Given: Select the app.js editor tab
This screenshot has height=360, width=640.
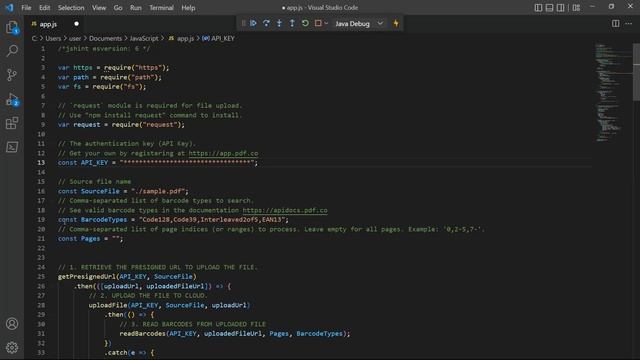Looking at the screenshot, I should click(x=55, y=24).
